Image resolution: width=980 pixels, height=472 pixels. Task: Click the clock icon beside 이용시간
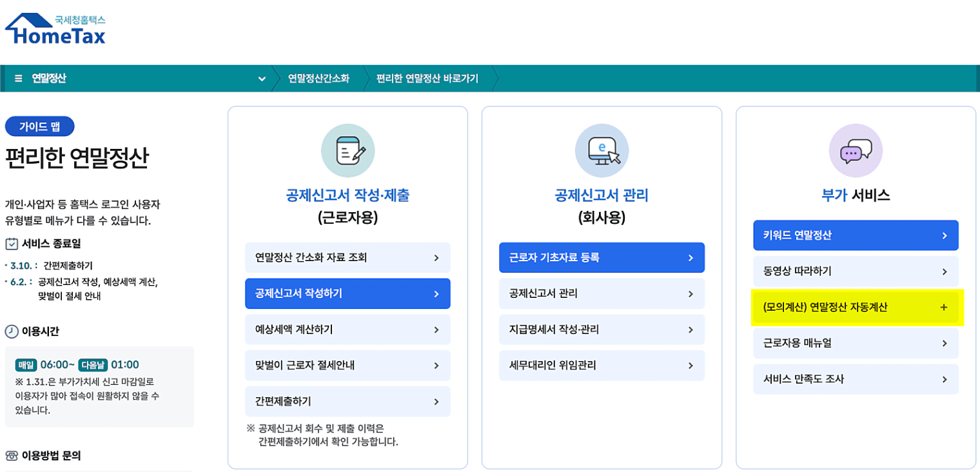click(12, 330)
